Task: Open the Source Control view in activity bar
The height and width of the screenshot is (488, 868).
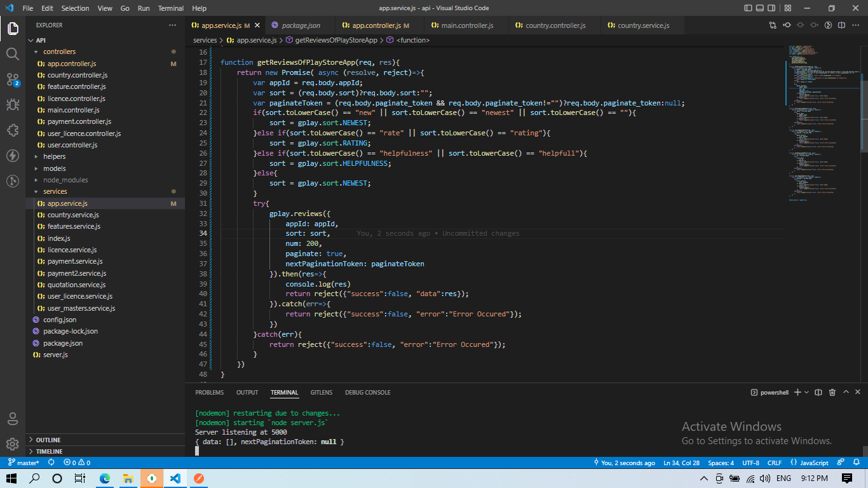Action: click(13, 79)
